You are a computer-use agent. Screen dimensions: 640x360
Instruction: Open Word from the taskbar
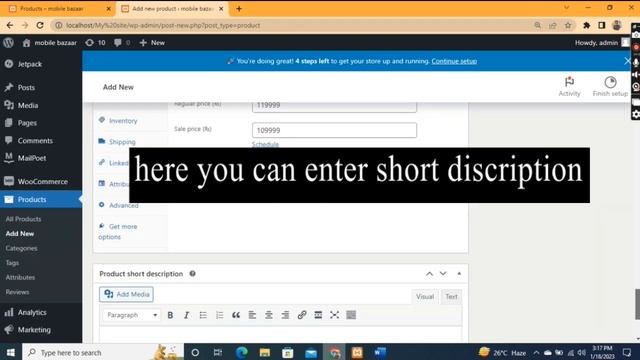click(x=380, y=352)
